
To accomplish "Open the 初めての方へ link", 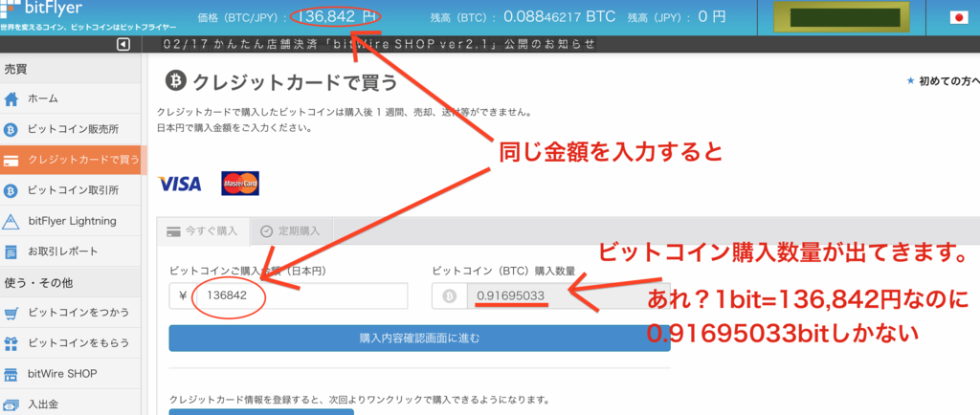I will click(944, 81).
